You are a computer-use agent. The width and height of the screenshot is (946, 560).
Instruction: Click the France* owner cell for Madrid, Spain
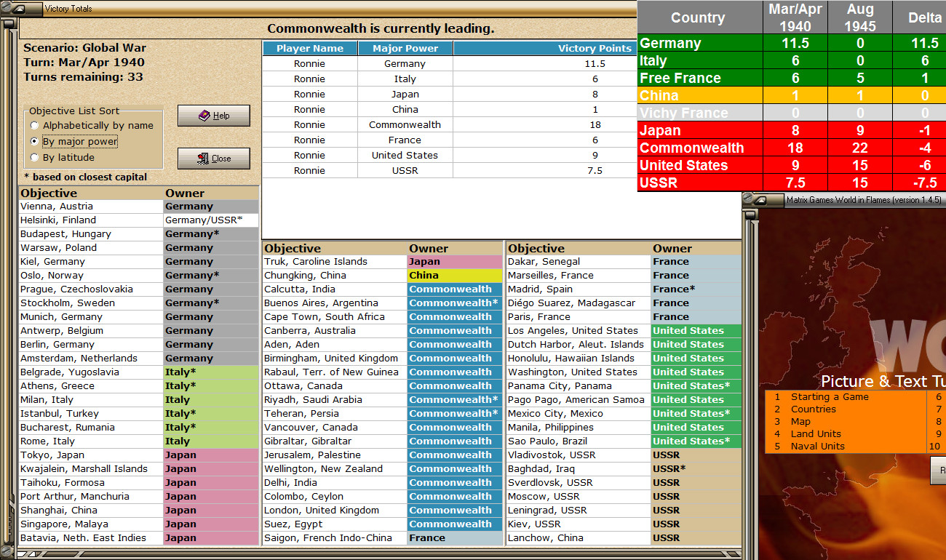696,289
